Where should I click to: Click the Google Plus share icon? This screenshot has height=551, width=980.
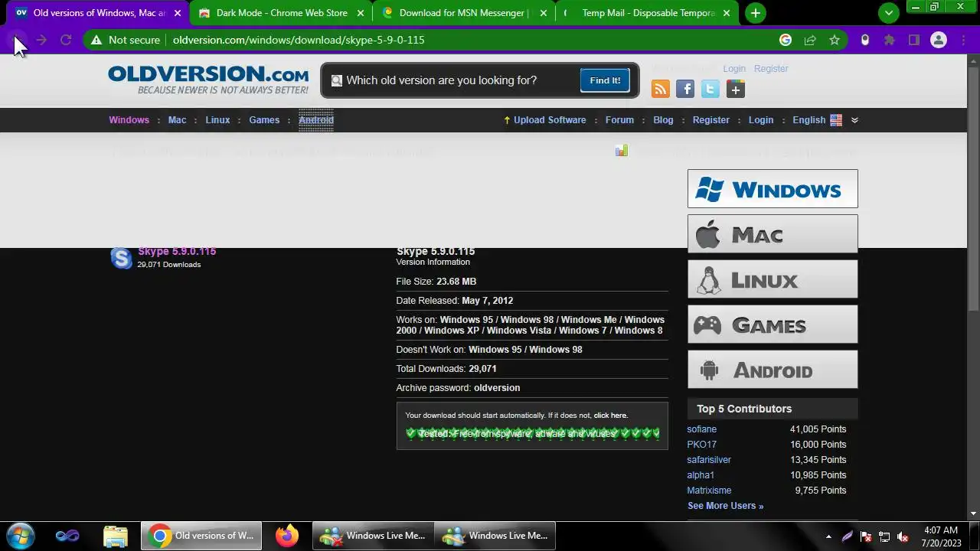(x=735, y=90)
